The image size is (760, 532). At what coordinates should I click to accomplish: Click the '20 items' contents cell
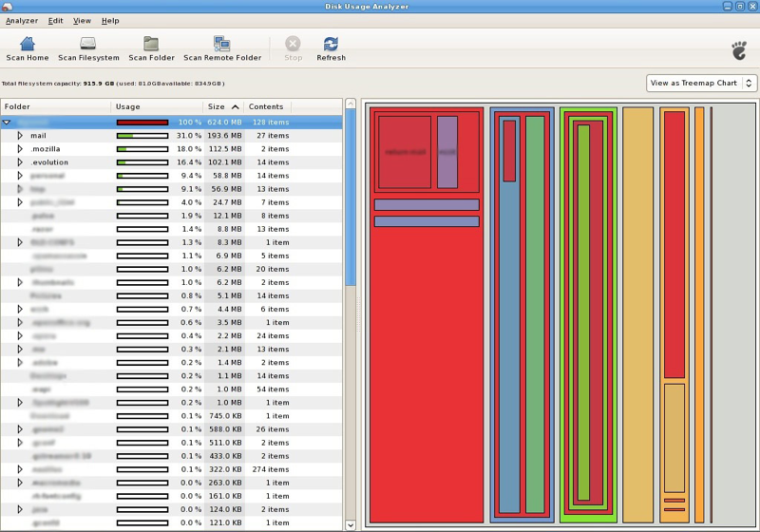point(273,269)
